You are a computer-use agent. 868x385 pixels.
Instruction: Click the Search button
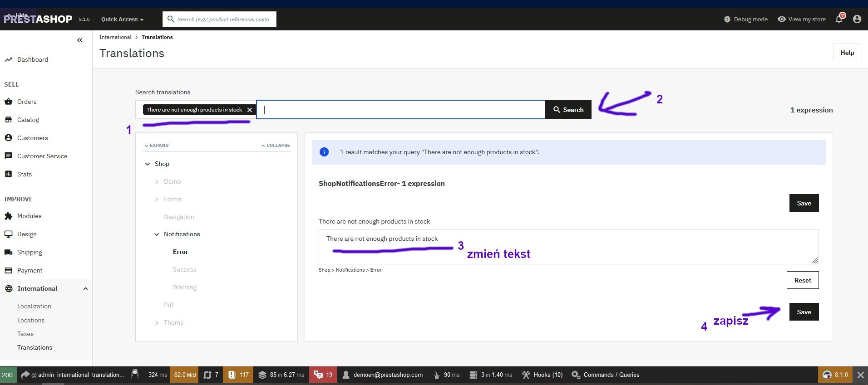(568, 109)
